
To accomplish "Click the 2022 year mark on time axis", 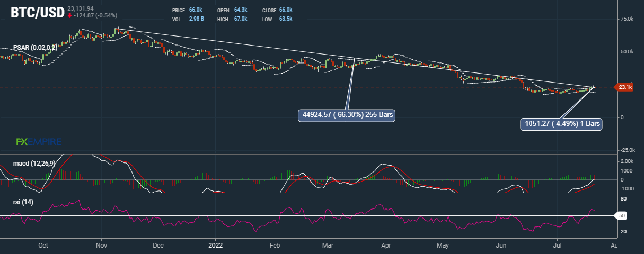I will click(215, 246).
